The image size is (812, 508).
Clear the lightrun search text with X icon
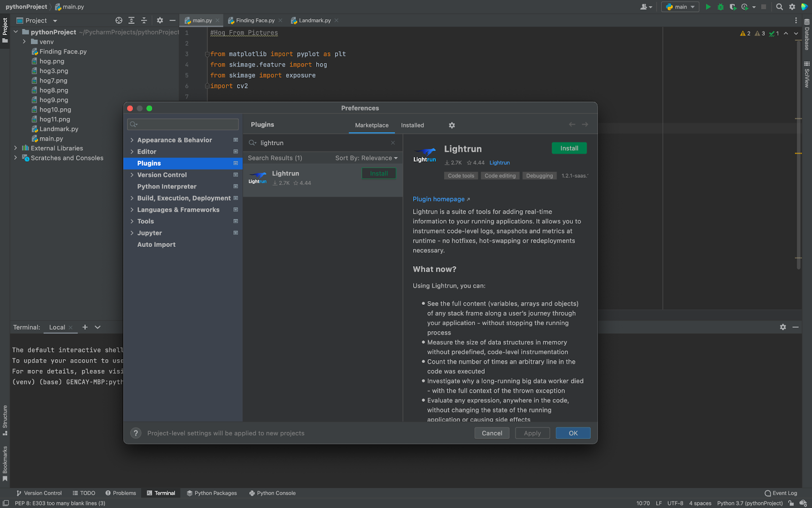pos(393,143)
